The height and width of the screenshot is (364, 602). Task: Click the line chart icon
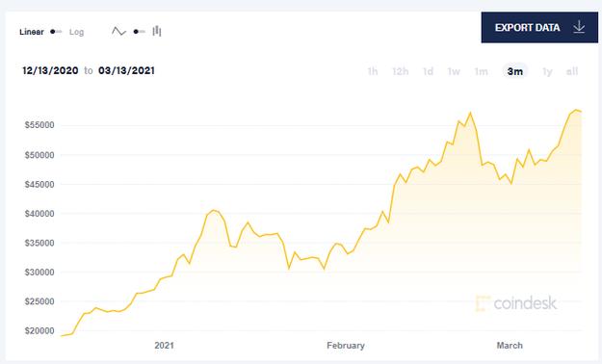click(118, 32)
